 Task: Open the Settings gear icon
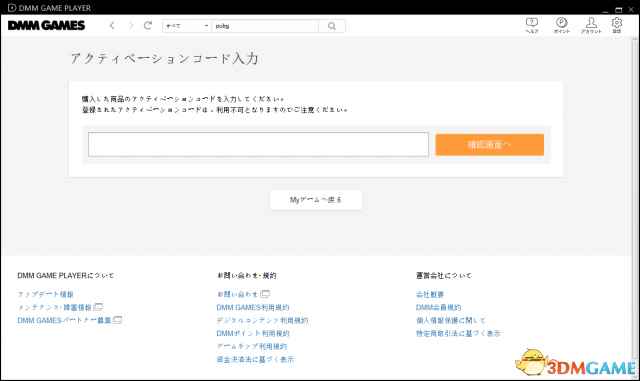tap(617, 25)
